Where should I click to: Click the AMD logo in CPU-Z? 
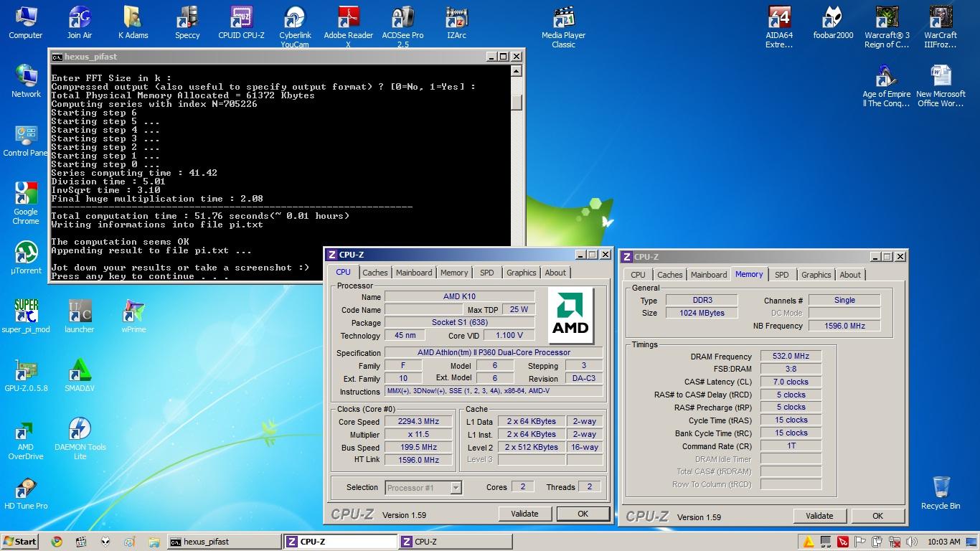coord(570,316)
